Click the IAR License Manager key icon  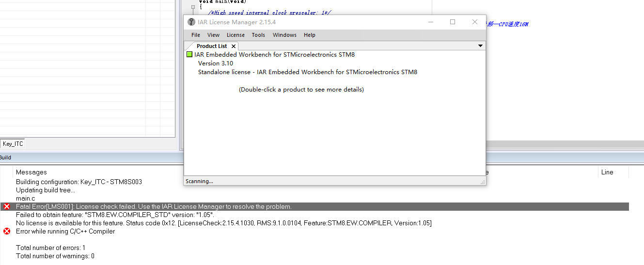tap(191, 22)
